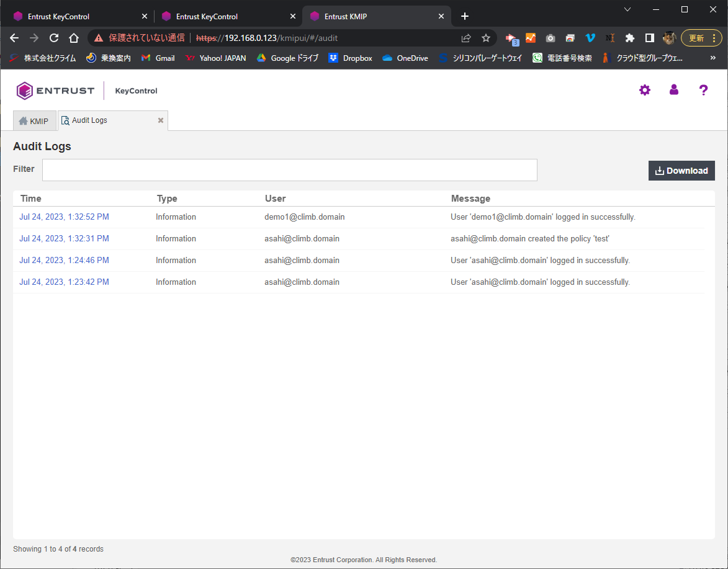Close the Entrust KMIP browser tab

tap(441, 16)
